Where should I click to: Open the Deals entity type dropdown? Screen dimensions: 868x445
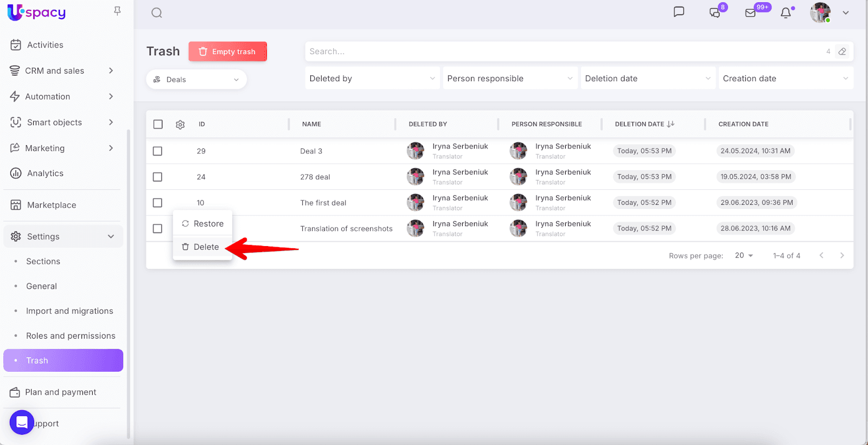pos(196,80)
